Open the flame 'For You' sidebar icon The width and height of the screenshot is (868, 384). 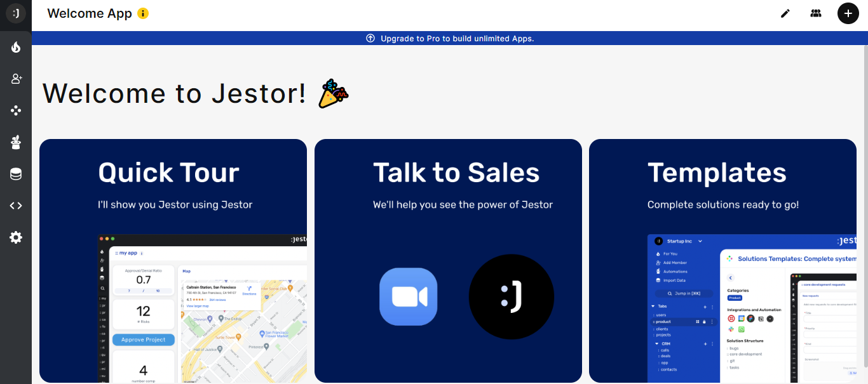[16, 47]
